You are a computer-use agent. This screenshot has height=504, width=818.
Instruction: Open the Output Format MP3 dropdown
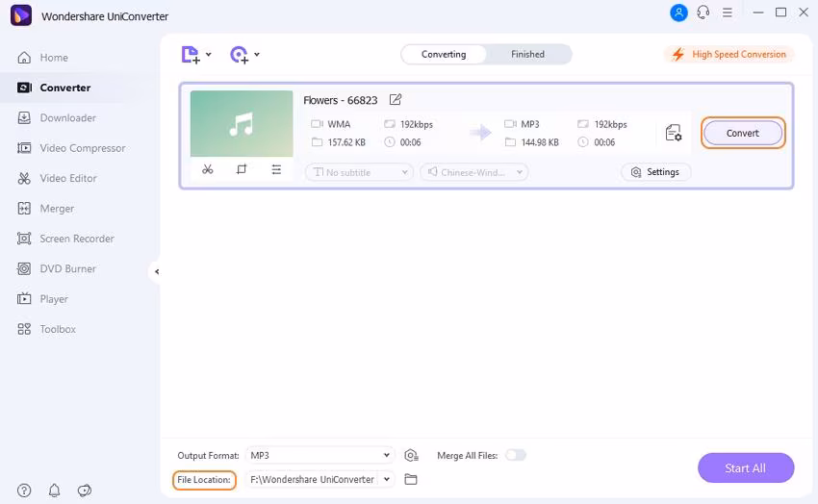coord(320,455)
